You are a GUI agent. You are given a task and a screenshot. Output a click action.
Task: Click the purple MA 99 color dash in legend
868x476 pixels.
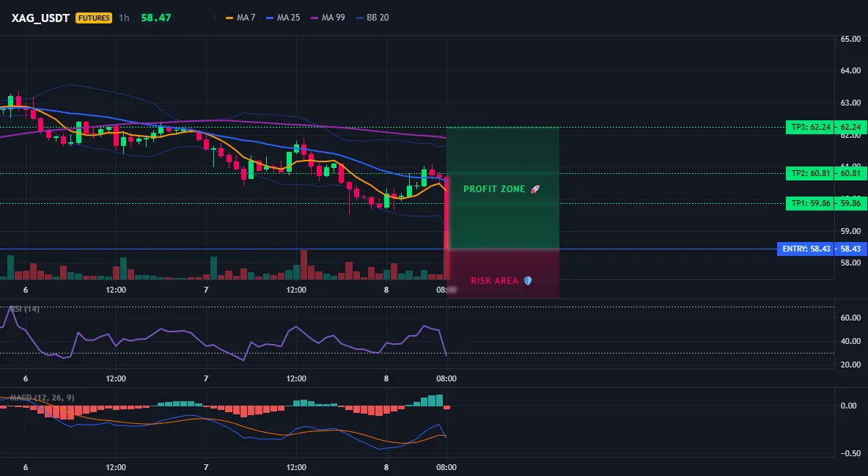tap(315, 18)
